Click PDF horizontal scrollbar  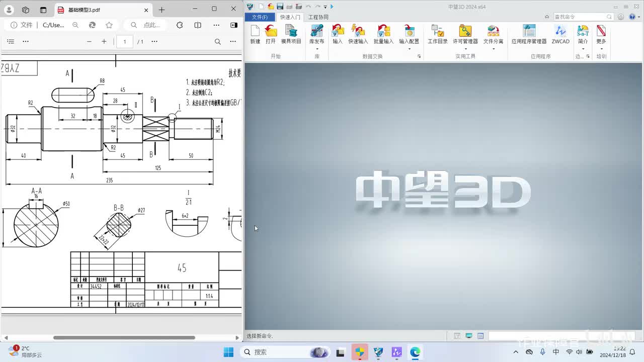point(124,337)
